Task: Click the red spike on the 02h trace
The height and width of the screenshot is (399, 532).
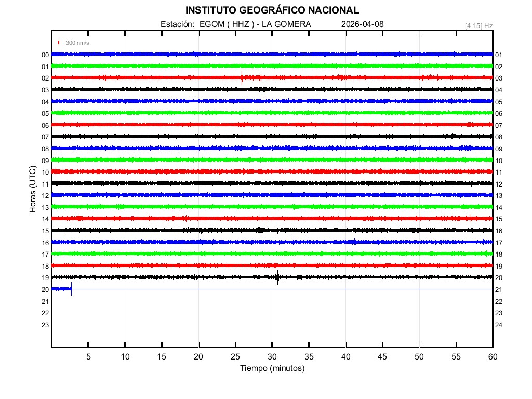Action: coord(242,77)
